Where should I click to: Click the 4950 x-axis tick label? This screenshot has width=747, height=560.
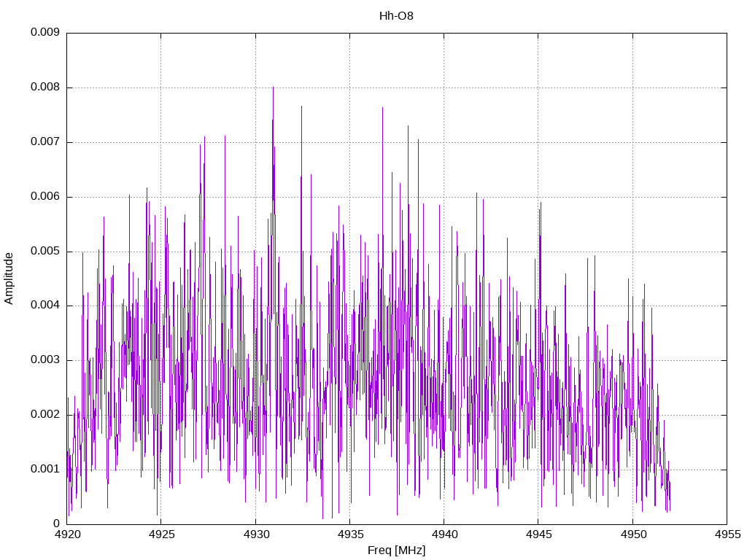pos(634,534)
